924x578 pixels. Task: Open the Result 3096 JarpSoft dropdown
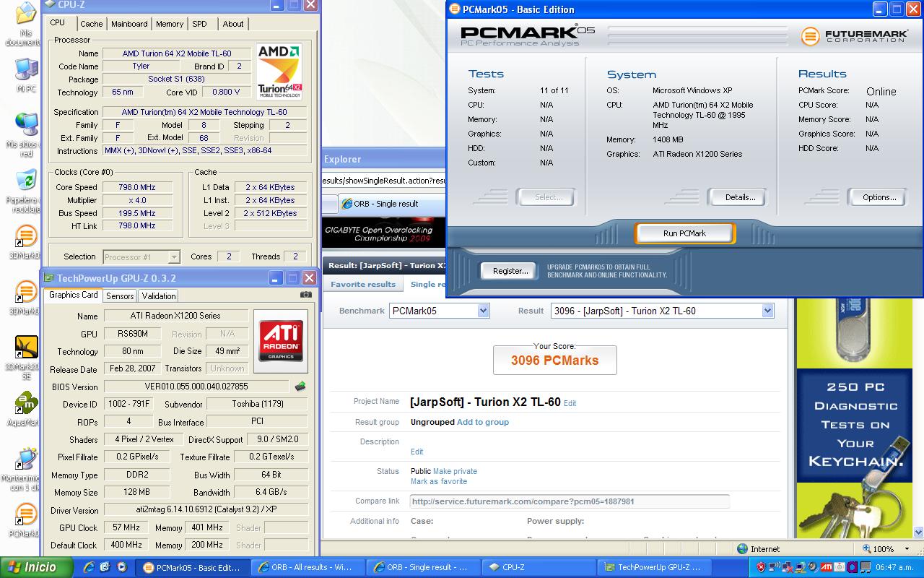coord(663,311)
